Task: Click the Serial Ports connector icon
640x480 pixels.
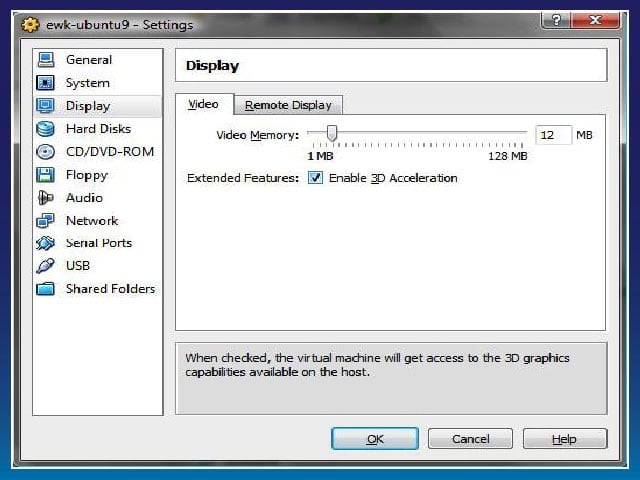Action: [x=45, y=243]
